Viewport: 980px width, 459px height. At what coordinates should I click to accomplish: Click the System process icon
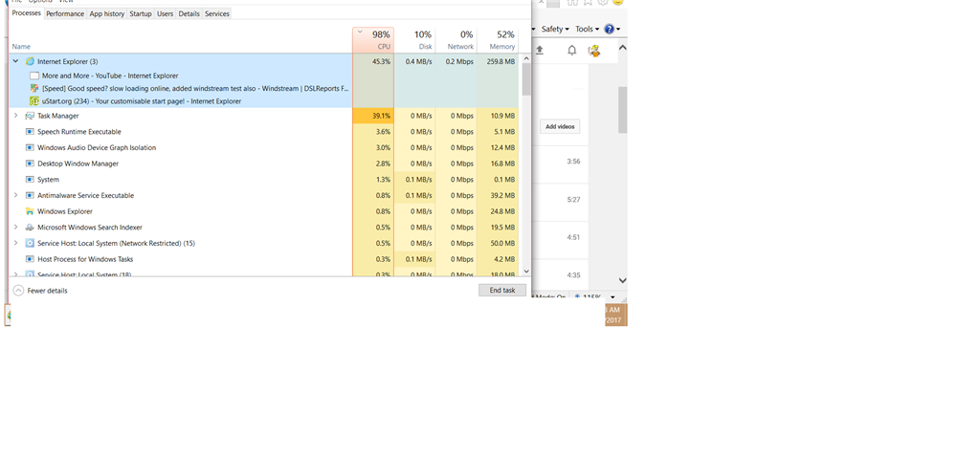pos(30,179)
